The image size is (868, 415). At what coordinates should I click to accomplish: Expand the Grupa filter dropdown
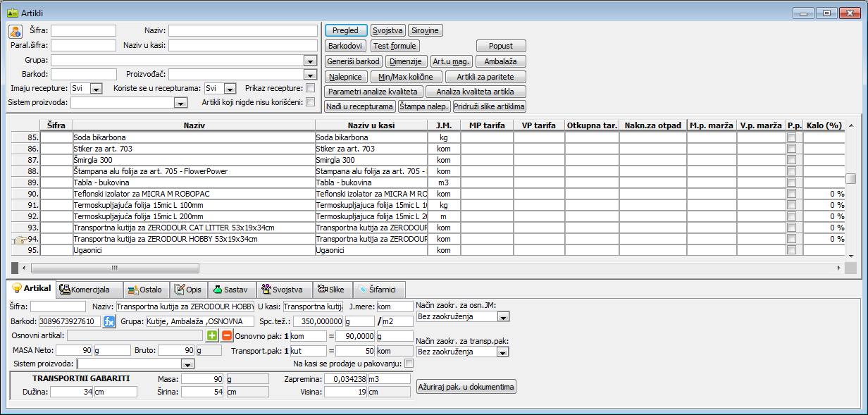[310, 61]
